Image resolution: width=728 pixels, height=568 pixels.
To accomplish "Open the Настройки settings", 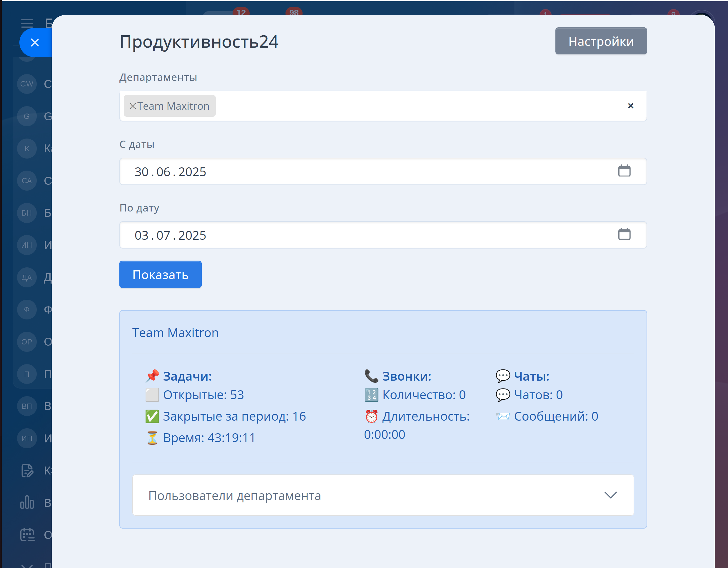I will [601, 41].
